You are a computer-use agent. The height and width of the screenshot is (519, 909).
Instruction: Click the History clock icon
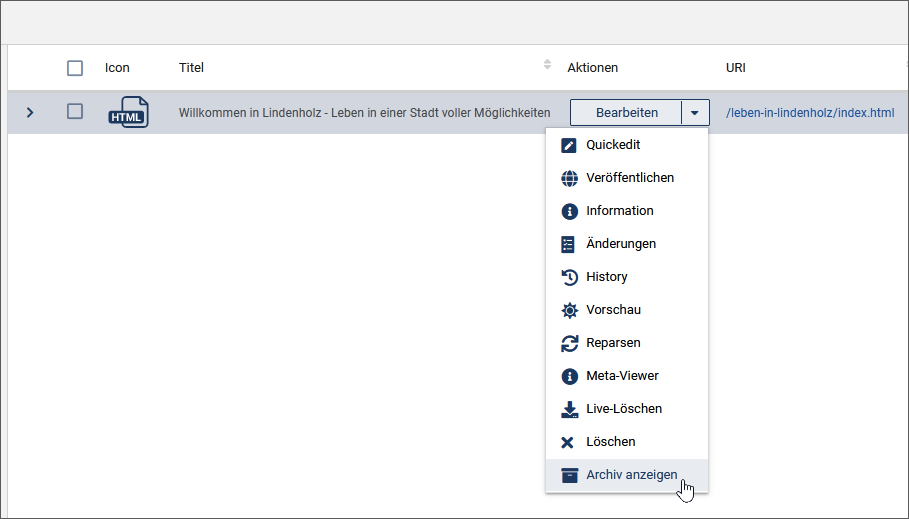tap(569, 277)
